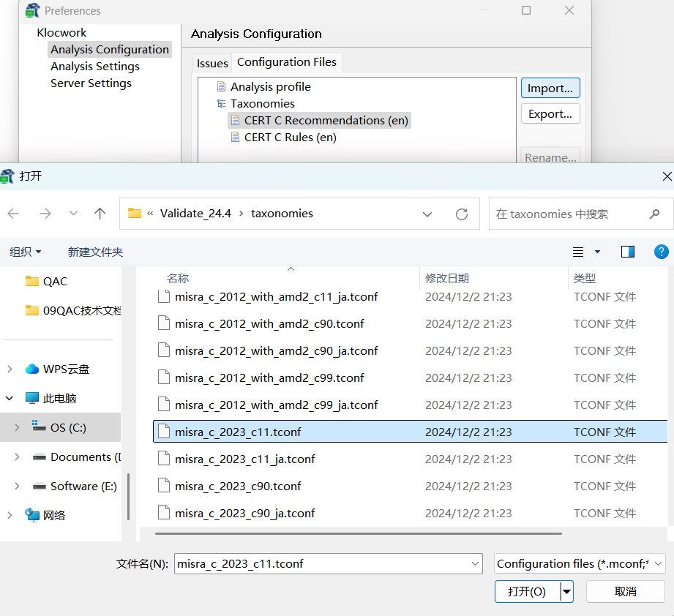Open the Configuration files type filter

pos(580,563)
